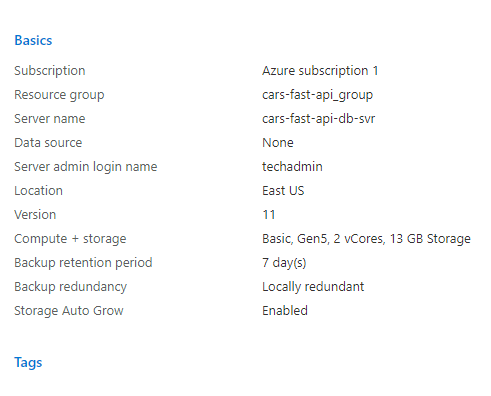Viewport: 491px width, 396px height.
Task: Select the Server admin login name label
Action: coord(86,167)
